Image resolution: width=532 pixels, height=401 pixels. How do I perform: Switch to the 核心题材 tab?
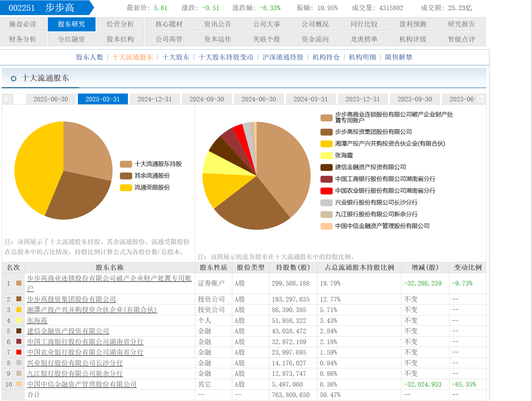169,24
